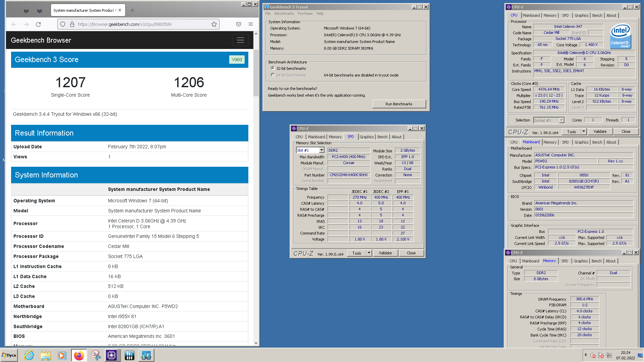Click the Cedar Mill processor codename value

pos(118,246)
